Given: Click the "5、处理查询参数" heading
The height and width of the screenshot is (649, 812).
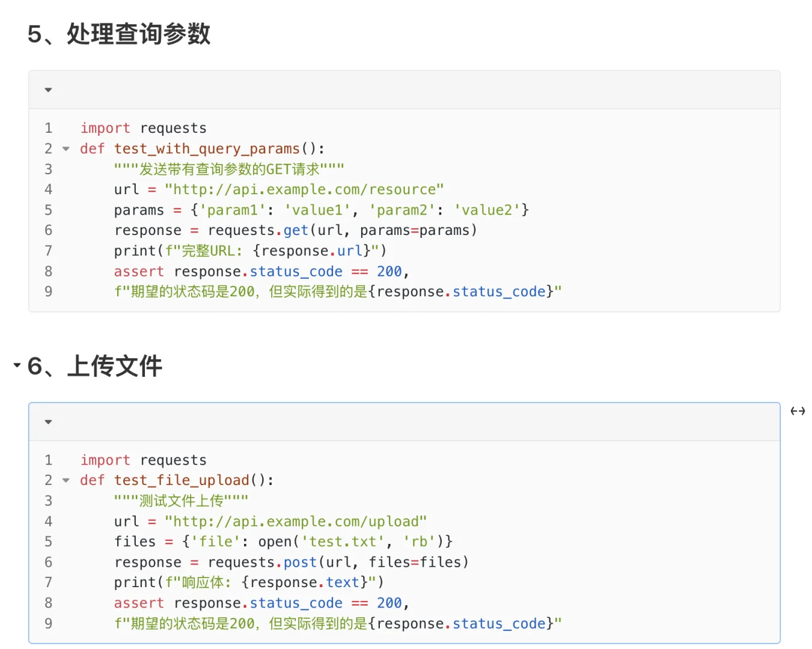Looking at the screenshot, I should (119, 34).
